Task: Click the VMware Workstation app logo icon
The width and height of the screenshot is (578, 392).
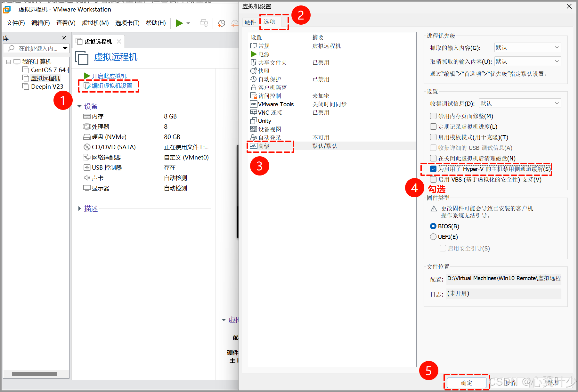Action: 7,10
